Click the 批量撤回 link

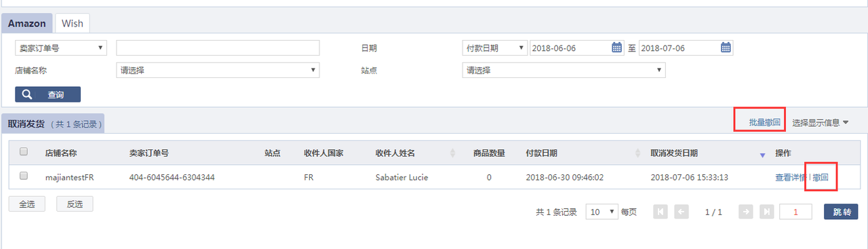tap(764, 123)
